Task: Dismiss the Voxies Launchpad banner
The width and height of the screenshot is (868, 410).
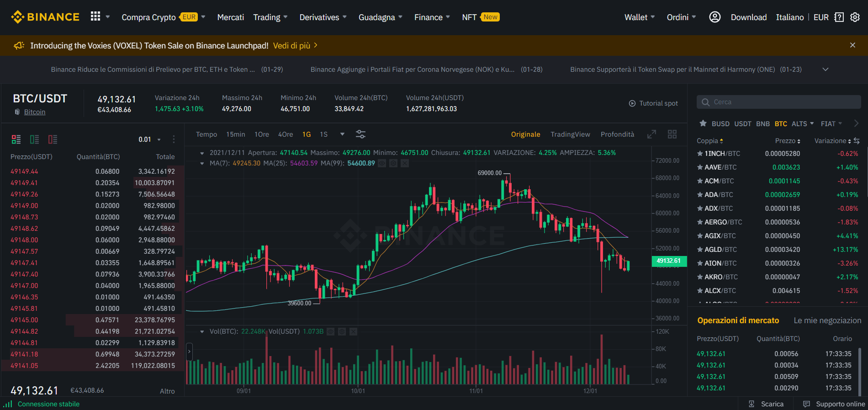Action: click(x=852, y=45)
